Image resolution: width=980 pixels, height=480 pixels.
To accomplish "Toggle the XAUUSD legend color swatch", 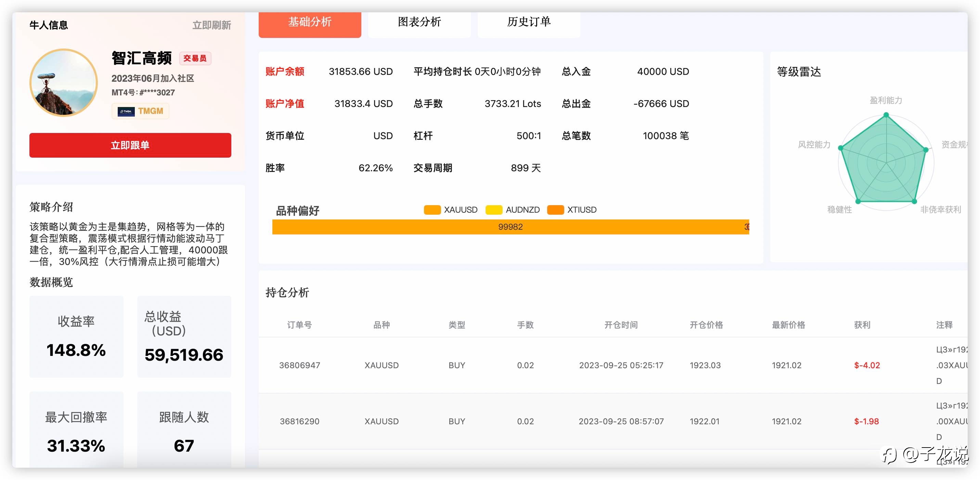I will pyautogui.click(x=432, y=210).
